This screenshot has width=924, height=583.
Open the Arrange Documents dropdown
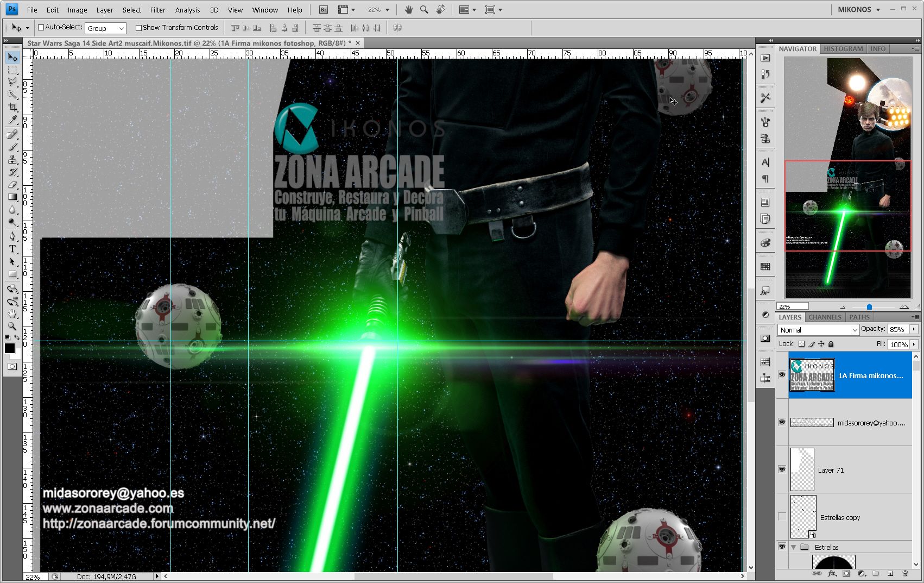(467, 10)
